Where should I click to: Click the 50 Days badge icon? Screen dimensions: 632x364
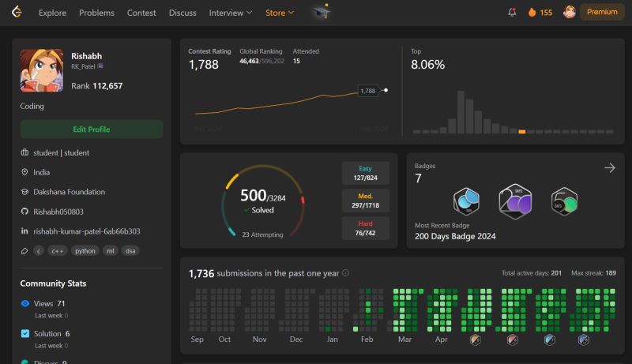tap(564, 201)
